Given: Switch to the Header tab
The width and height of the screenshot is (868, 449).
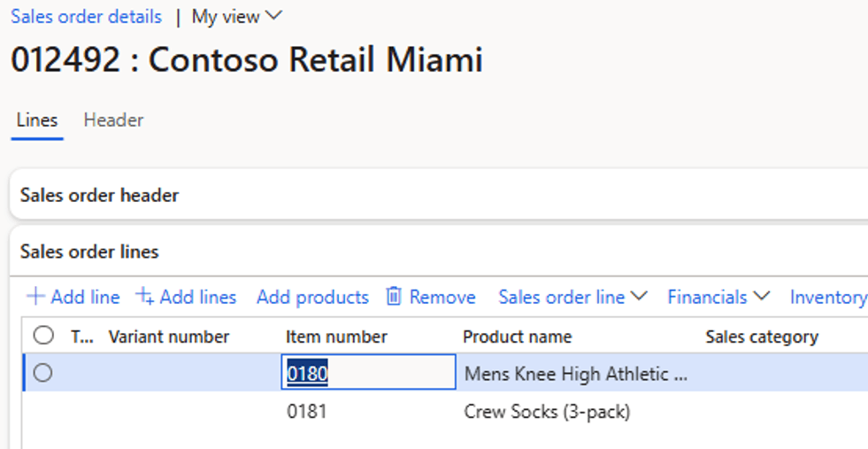Looking at the screenshot, I should (x=113, y=120).
